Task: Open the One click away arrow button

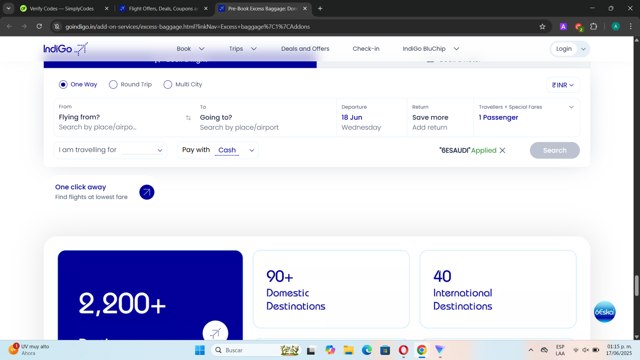Action: coord(147,192)
